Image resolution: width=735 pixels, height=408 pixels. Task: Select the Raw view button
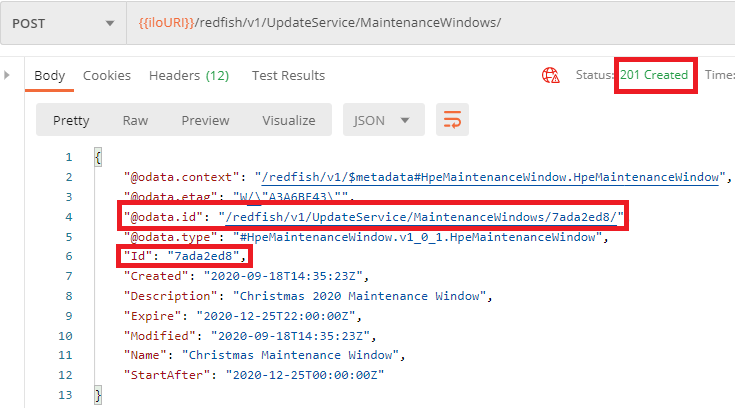click(x=135, y=120)
